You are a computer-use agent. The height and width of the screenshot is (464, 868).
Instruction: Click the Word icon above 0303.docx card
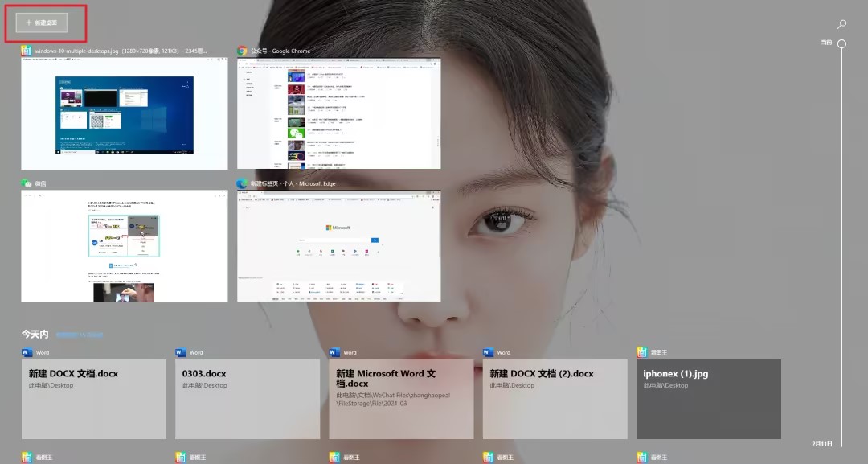[181, 352]
